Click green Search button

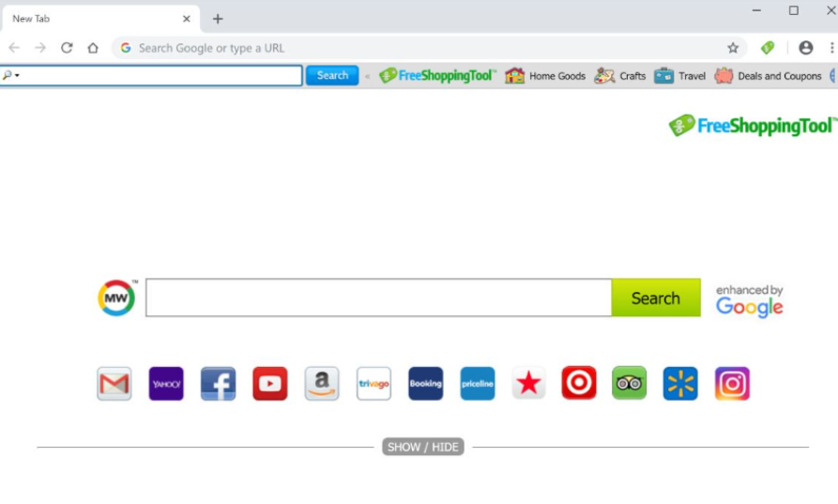(656, 298)
